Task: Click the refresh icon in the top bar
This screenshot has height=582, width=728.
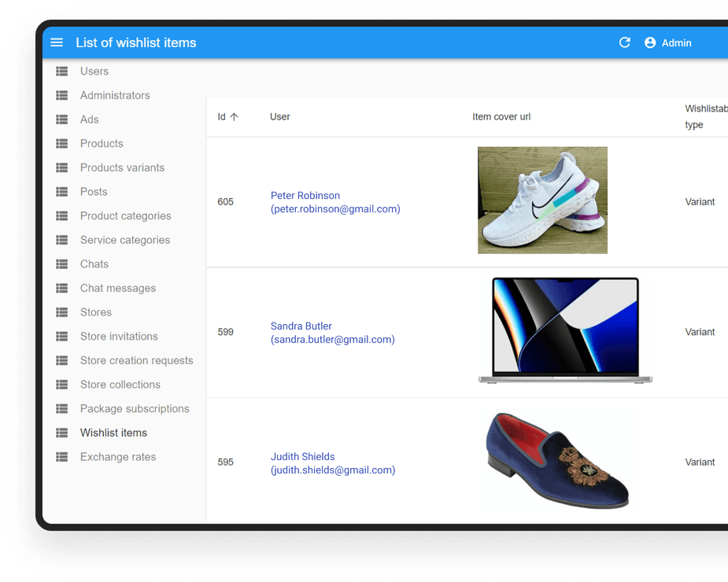Action: pyautogui.click(x=624, y=42)
